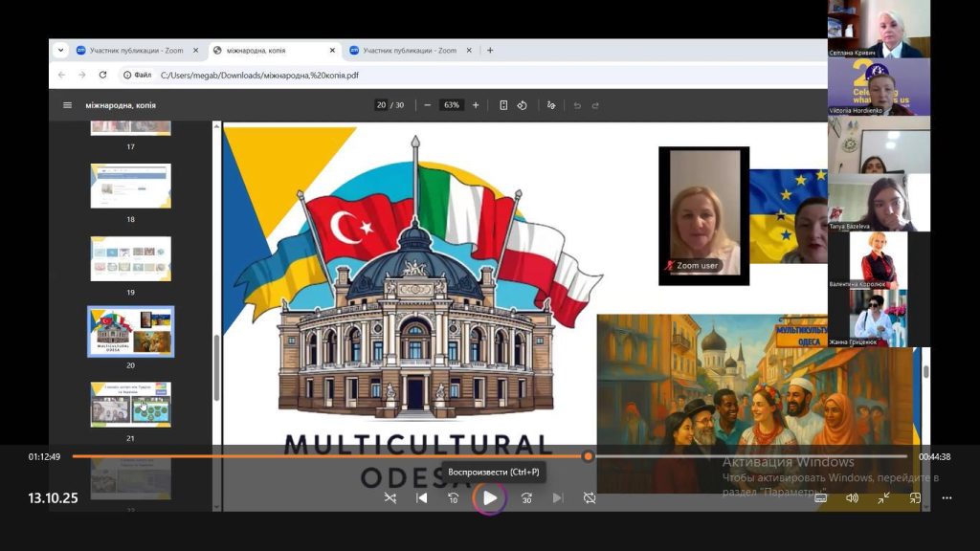The height and width of the screenshot is (551, 980).
Task: Go to previous track
Action: click(422, 497)
